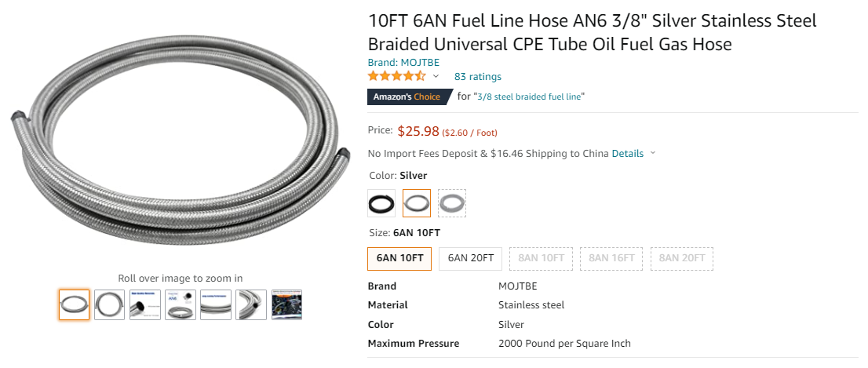
Task: Expand the star rating breakdown arrow
Action: coord(436,76)
